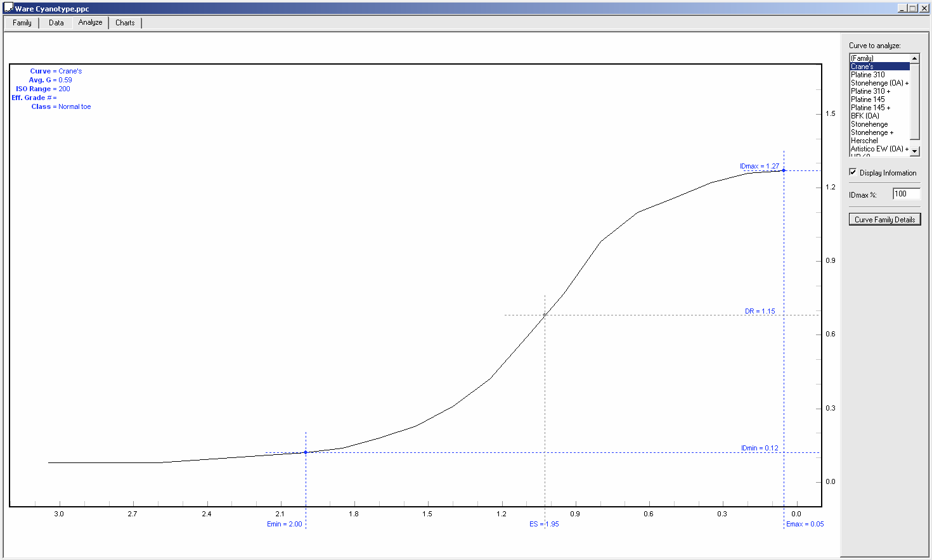Choose Herschel from the curve list
932x560 pixels.
click(x=864, y=141)
